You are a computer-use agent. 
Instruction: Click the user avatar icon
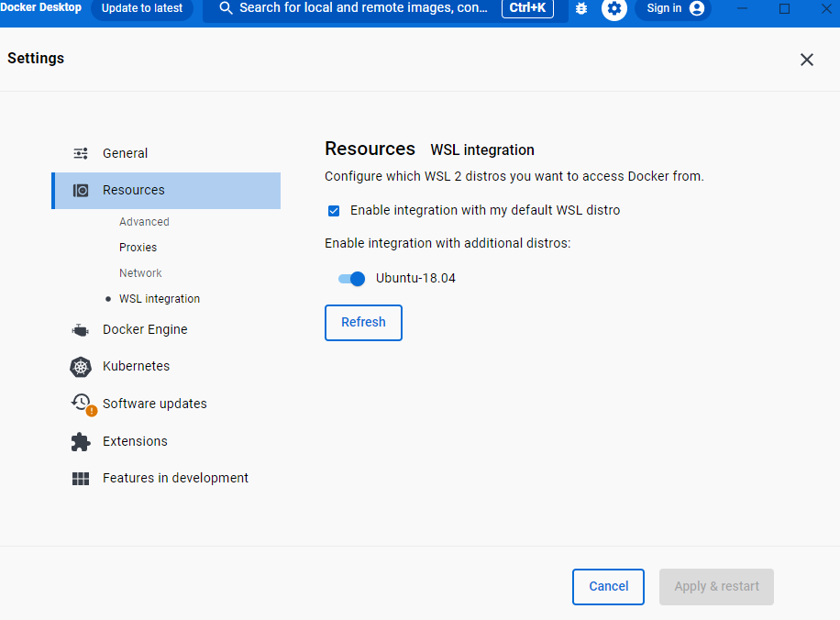pos(696,8)
